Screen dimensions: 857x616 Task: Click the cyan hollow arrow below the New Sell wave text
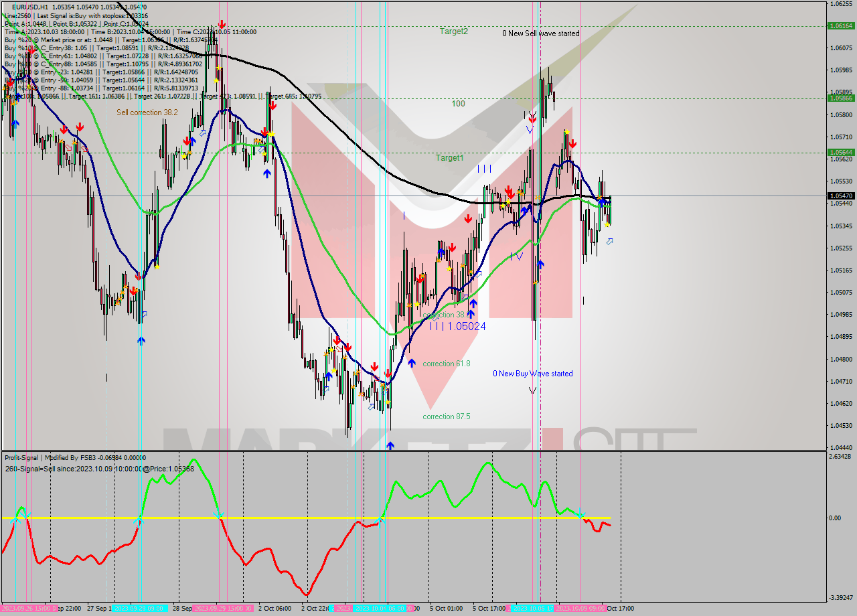coord(609,242)
